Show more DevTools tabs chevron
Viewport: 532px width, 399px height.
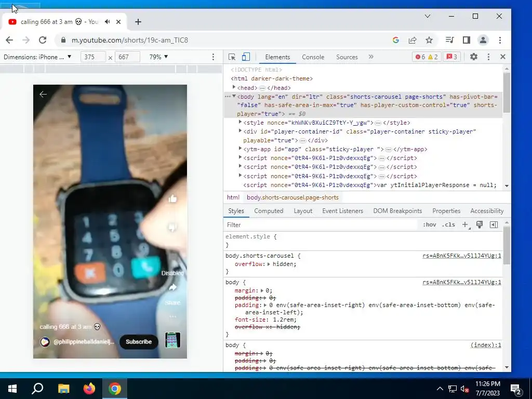(371, 57)
